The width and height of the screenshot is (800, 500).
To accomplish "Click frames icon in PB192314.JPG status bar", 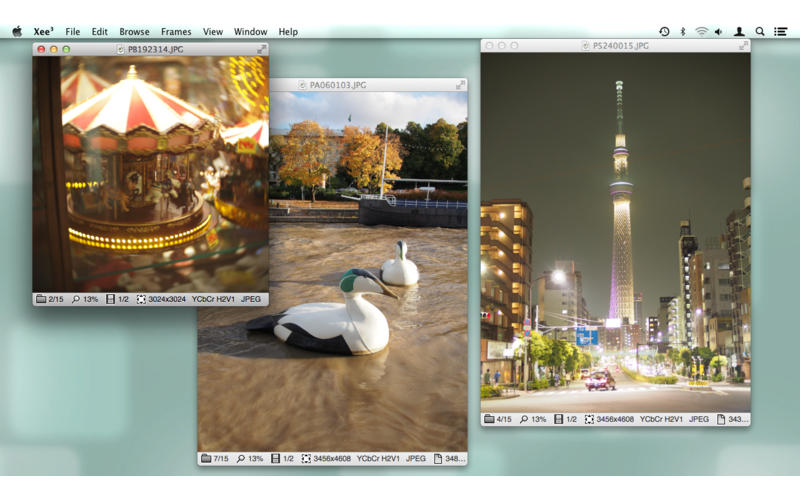I will click(110, 299).
